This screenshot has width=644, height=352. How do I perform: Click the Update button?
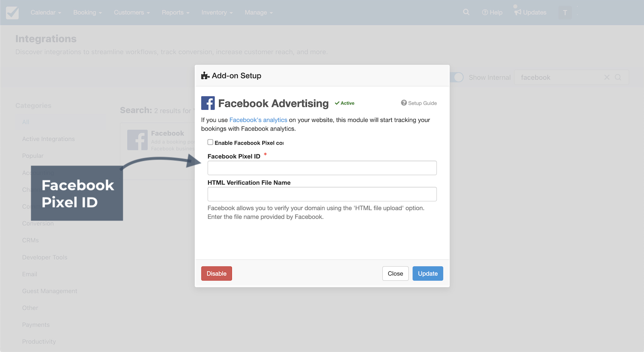tap(428, 273)
